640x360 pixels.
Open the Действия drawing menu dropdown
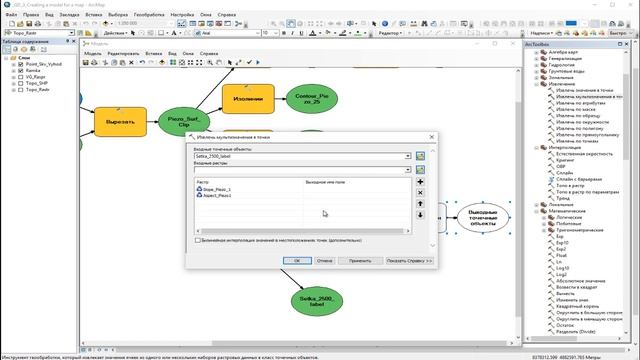(116, 33)
